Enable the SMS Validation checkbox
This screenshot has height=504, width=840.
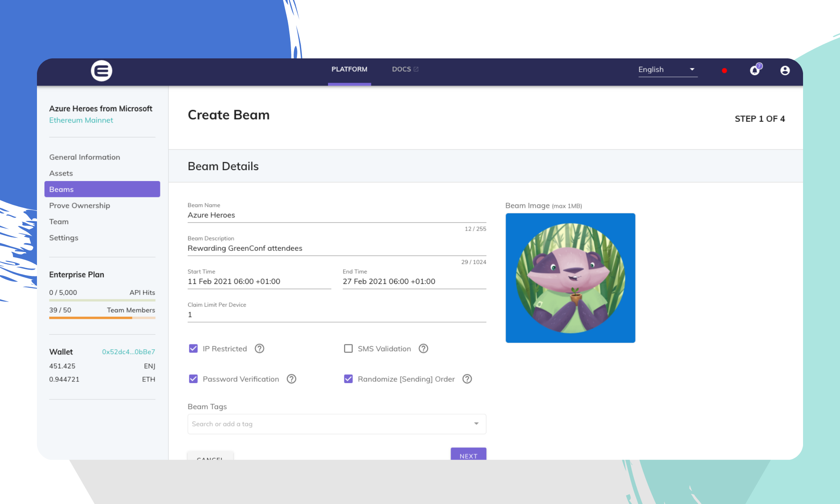[348, 349]
